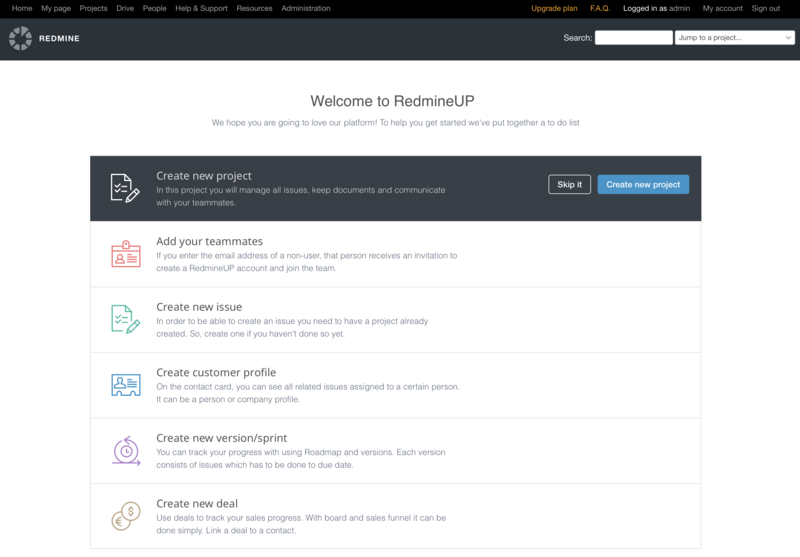This screenshot has width=800, height=557.
Task: Click the version/sprint clock icon
Action: [x=125, y=450]
